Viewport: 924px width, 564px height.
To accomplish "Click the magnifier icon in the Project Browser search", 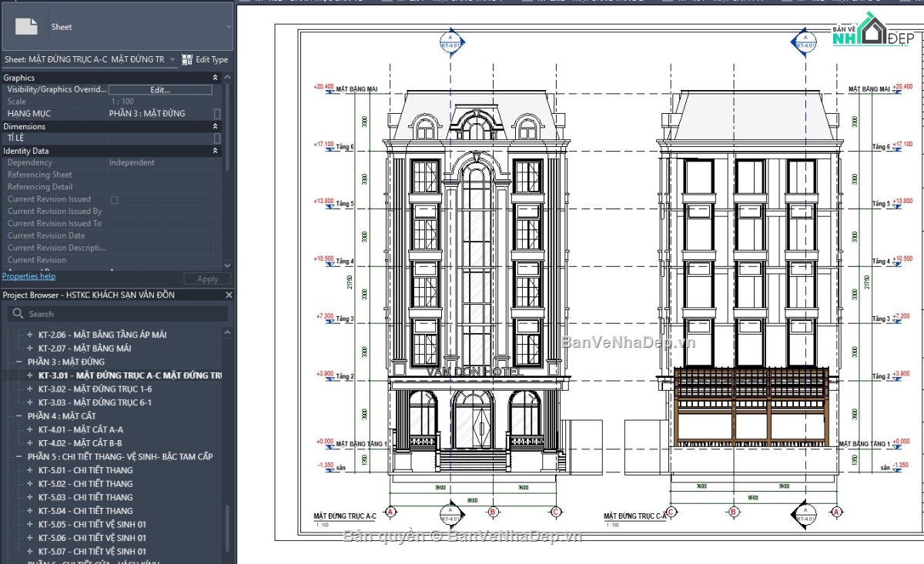I will (16, 313).
